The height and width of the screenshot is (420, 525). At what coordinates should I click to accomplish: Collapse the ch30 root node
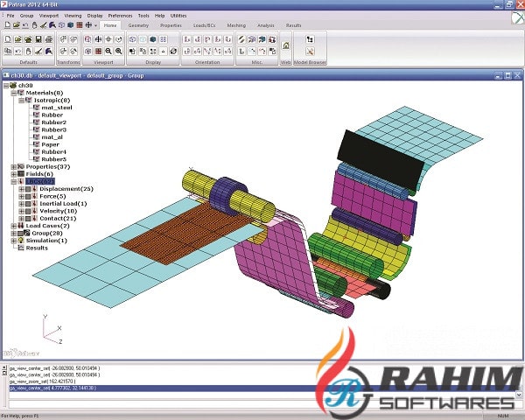pyautogui.click(x=6, y=86)
